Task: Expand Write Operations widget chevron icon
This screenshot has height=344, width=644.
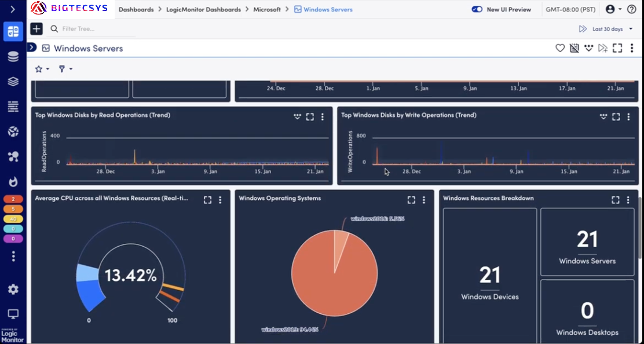Action: point(603,117)
